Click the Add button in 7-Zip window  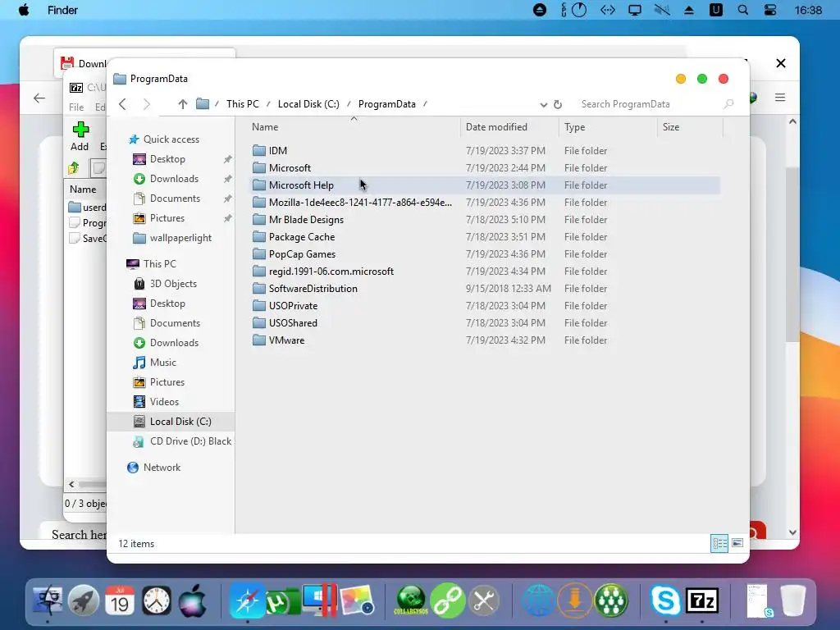coord(80,137)
